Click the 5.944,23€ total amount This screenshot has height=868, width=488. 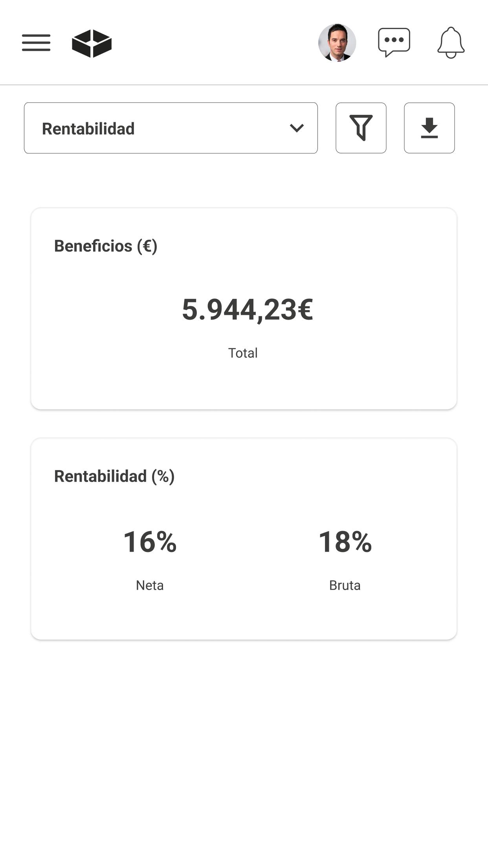click(x=248, y=310)
